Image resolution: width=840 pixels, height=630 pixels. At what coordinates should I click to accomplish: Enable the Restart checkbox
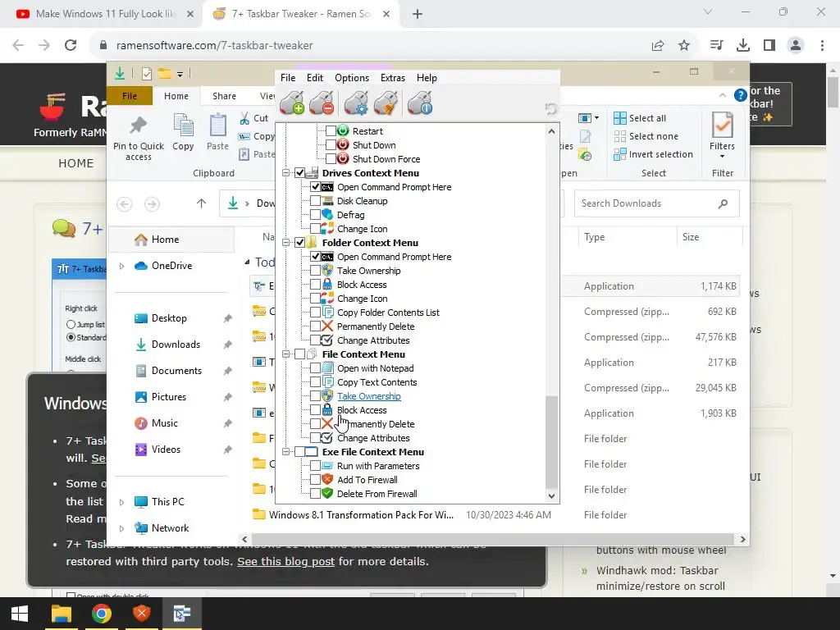click(331, 130)
